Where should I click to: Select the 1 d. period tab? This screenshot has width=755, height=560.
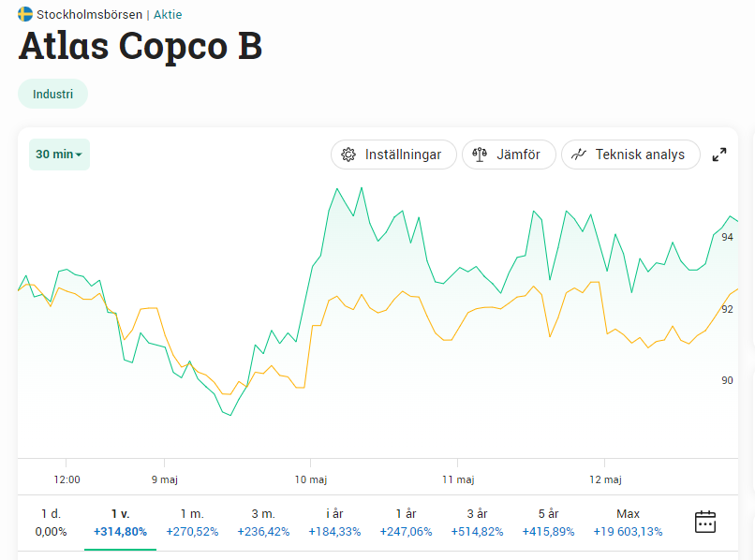(x=51, y=523)
